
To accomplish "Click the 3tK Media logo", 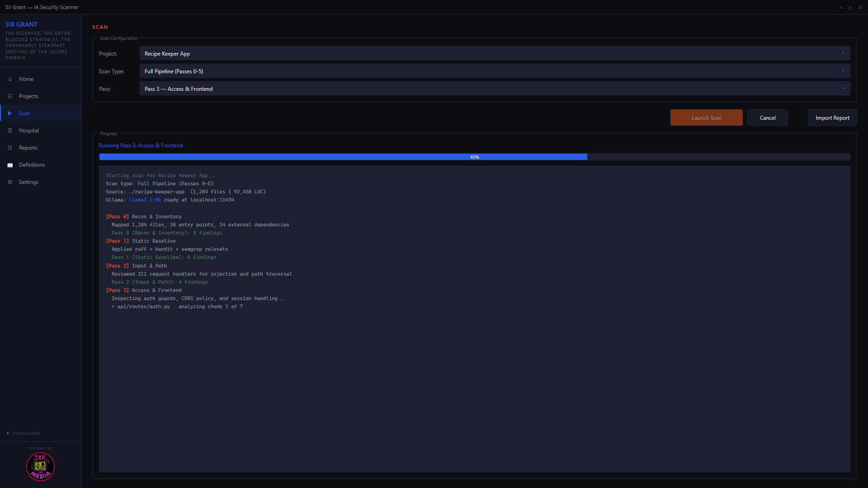I will (x=40, y=467).
